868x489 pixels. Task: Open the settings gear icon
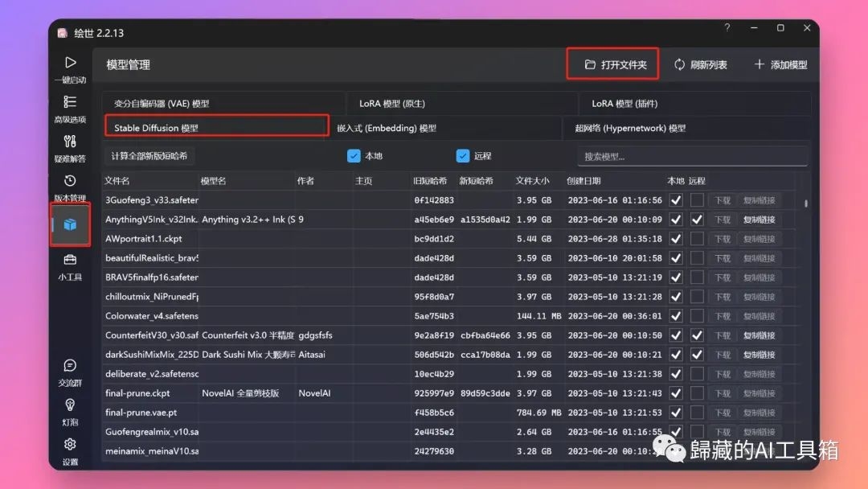click(x=70, y=451)
